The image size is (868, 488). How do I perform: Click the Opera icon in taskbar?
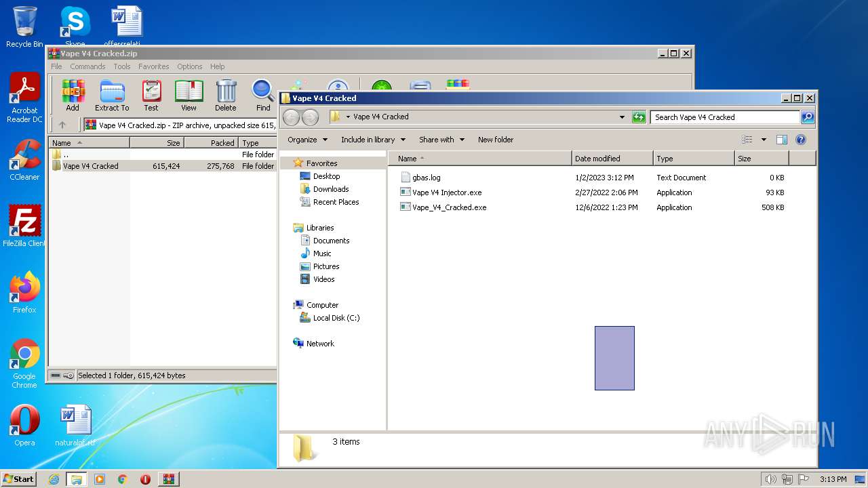point(145,479)
